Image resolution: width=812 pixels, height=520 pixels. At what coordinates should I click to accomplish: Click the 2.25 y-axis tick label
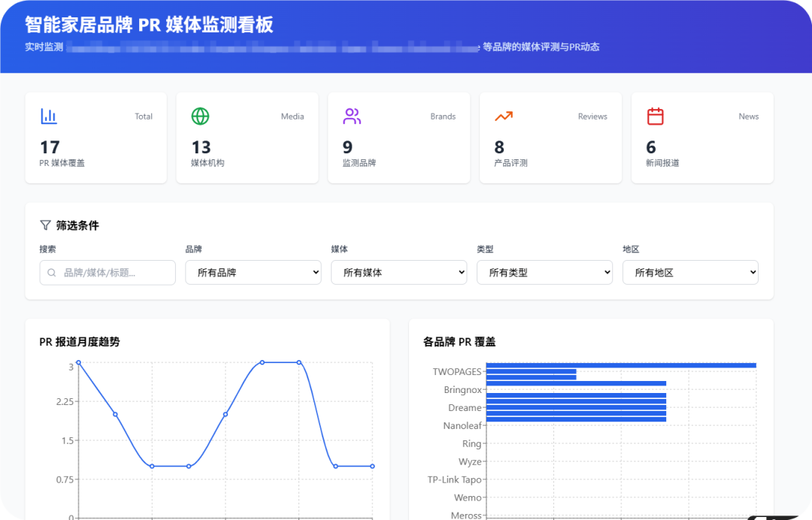(x=65, y=401)
